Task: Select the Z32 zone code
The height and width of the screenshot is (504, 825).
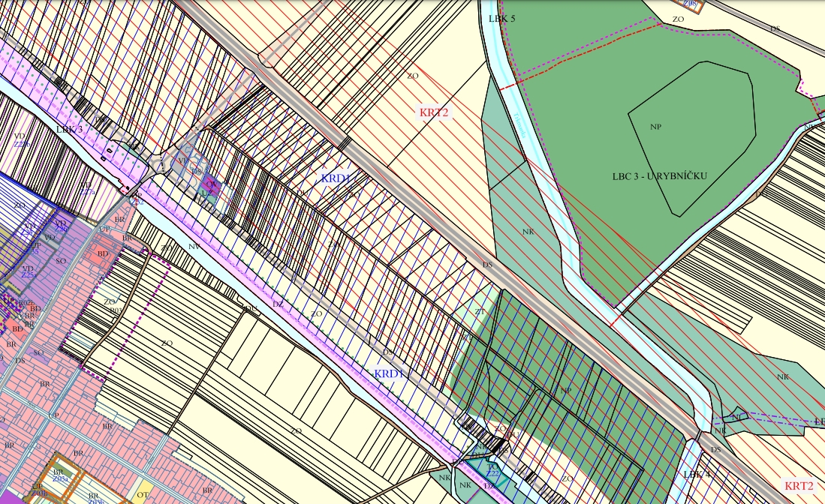Action: pyautogui.click(x=137, y=201)
